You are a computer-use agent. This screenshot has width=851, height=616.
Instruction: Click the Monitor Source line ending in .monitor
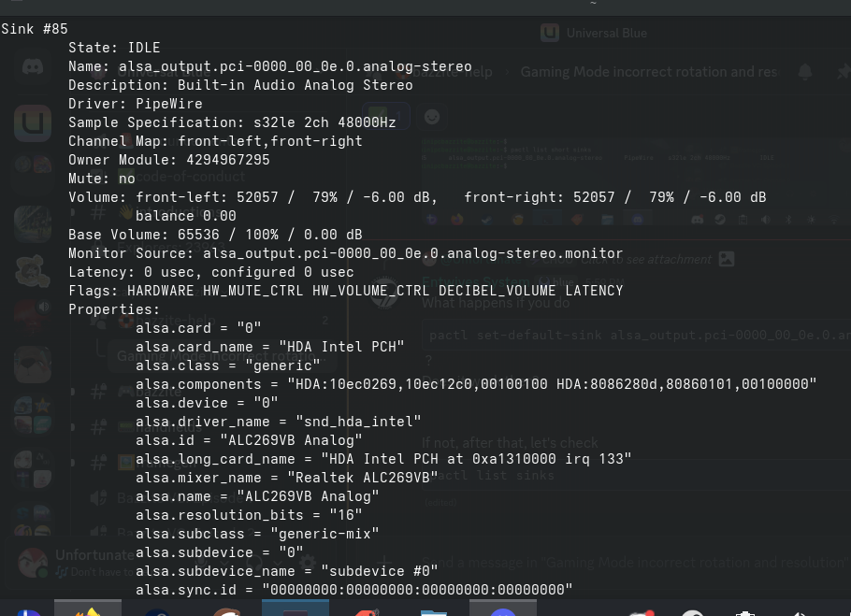tap(345, 253)
